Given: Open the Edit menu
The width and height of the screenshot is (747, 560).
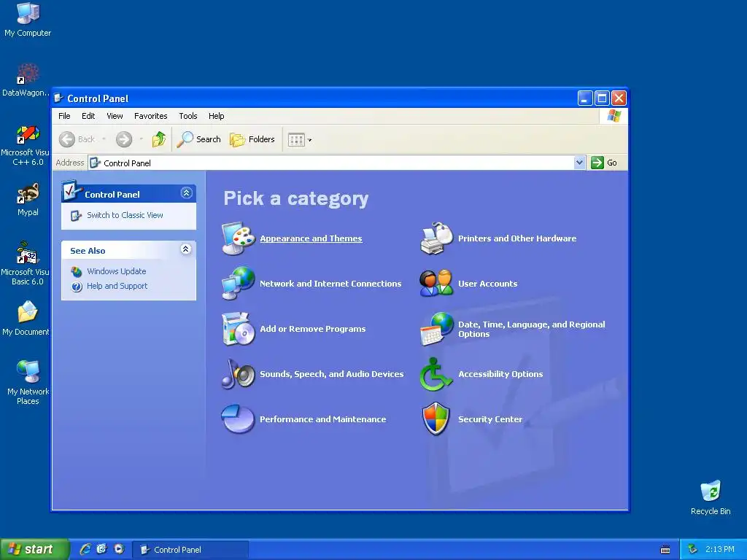Looking at the screenshot, I should pyautogui.click(x=88, y=116).
